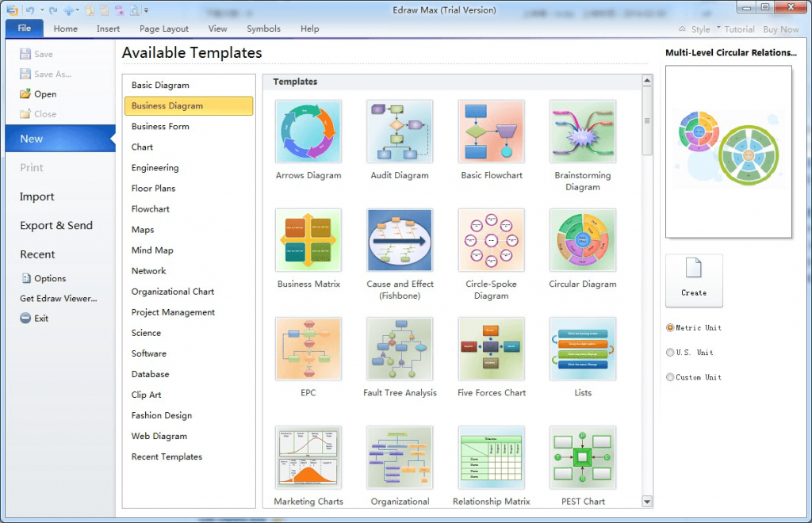Open the quick access toolbar customize dropdown
This screenshot has height=523, width=812.
click(146, 10)
